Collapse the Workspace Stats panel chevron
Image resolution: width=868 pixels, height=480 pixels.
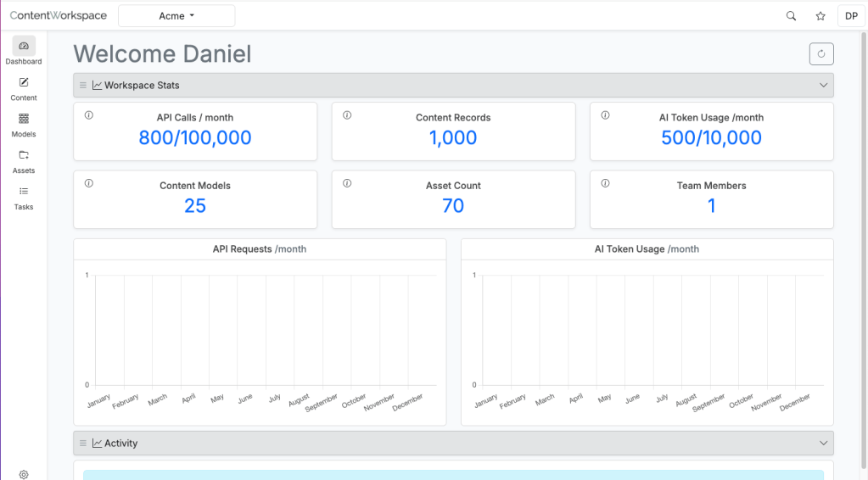[x=823, y=86]
